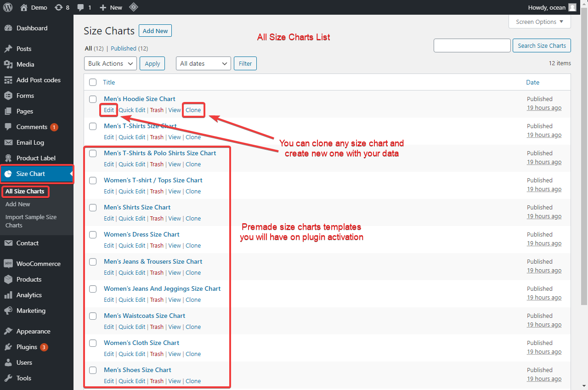Screen dimensions: 588x390
Task: Open the Bulk Actions dropdown
Action: click(110, 63)
